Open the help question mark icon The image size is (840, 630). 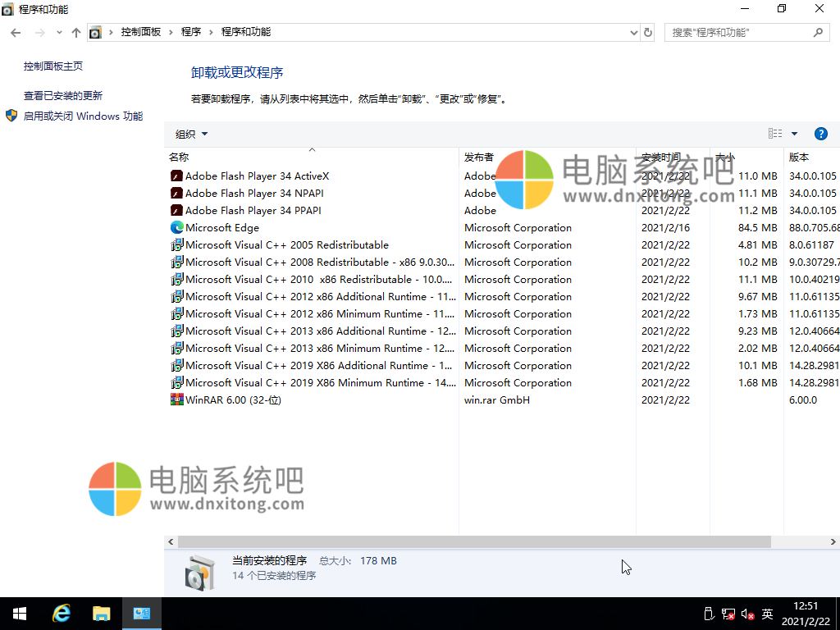820,134
